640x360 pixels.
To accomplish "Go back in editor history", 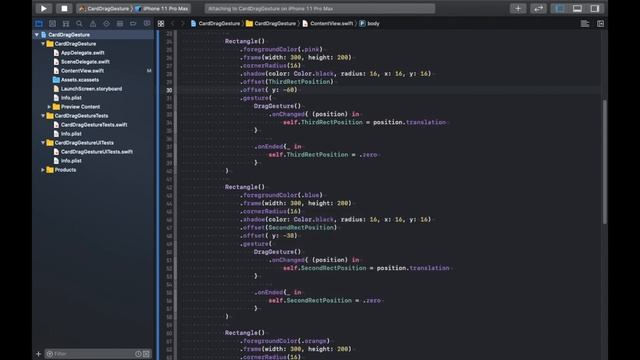I will [173, 24].
